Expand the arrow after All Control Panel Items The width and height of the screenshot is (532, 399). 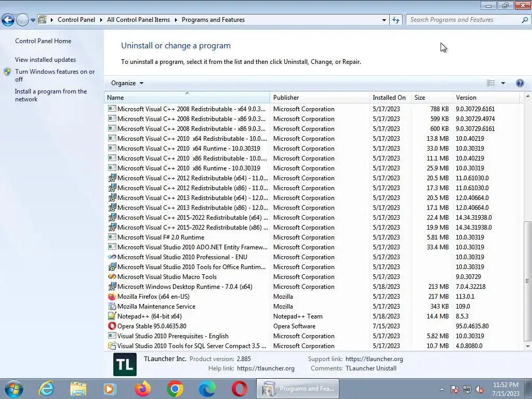pyautogui.click(x=176, y=20)
